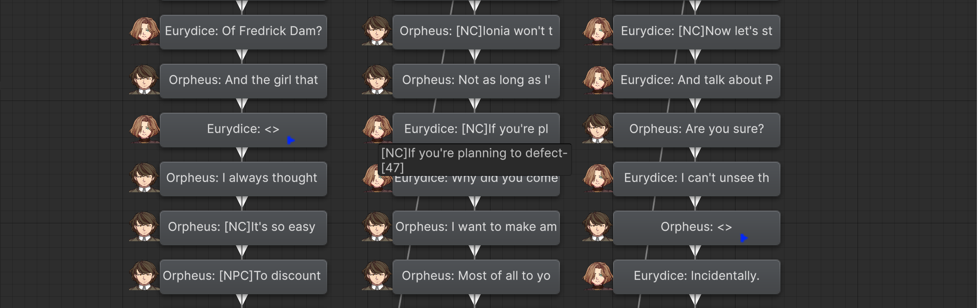Click Eurydice portrait beside 'Now let's st' node
The width and height of the screenshot is (980, 308).
[598, 32]
